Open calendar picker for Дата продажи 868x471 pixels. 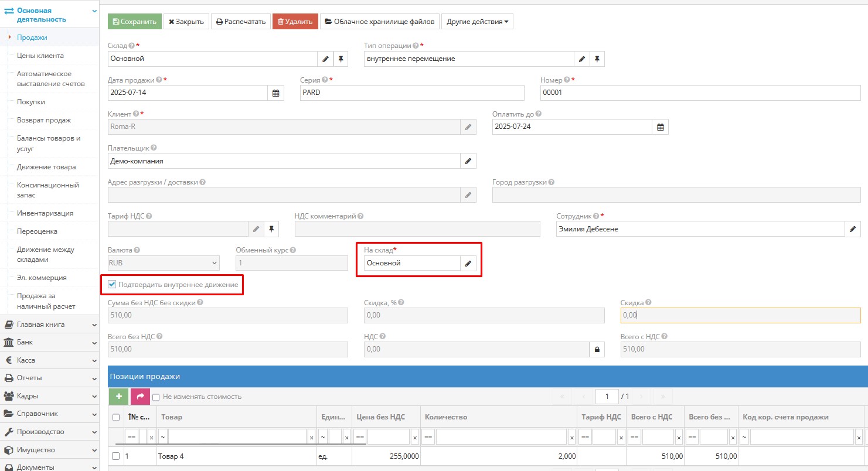click(276, 93)
